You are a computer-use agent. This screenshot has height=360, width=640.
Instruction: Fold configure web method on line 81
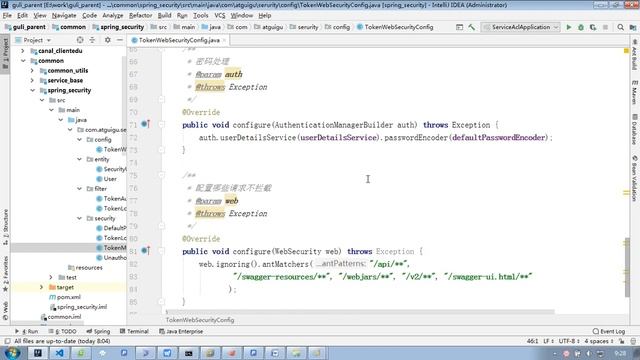(162, 251)
